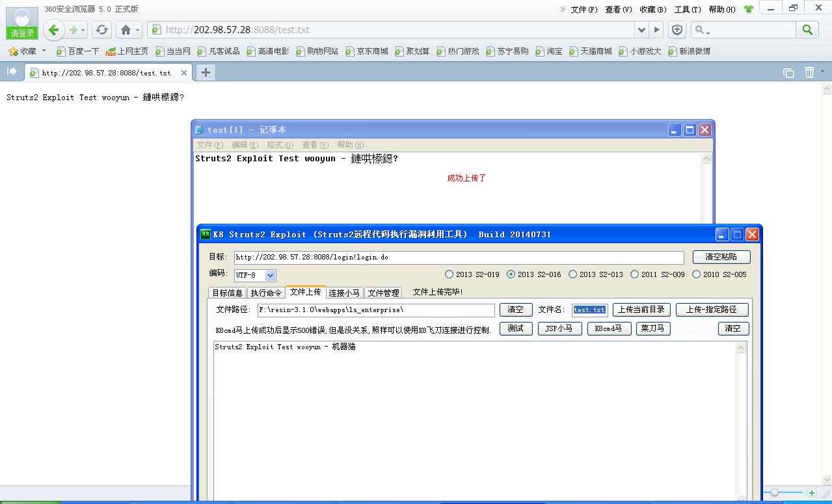The image size is (832, 504).
Task: Select the 2010 S2-005 radio button
Action: [696, 274]
